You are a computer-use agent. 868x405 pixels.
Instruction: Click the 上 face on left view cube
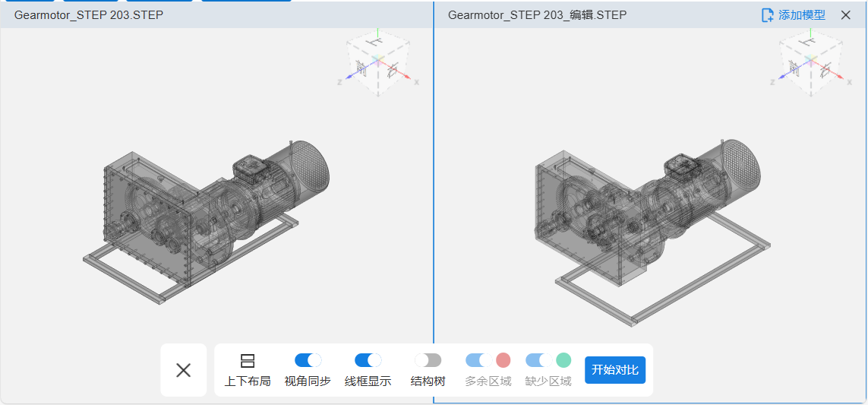(x=374, y=44)
